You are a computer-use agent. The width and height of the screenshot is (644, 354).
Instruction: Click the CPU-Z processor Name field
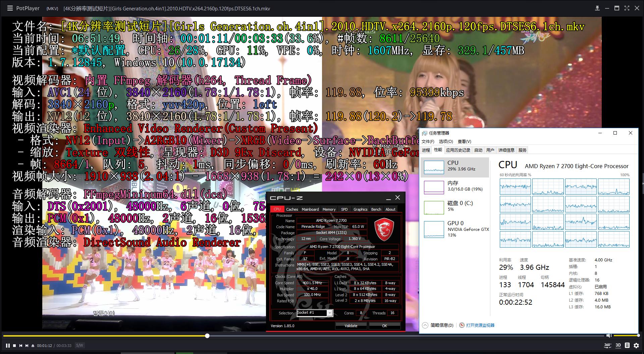331,220
